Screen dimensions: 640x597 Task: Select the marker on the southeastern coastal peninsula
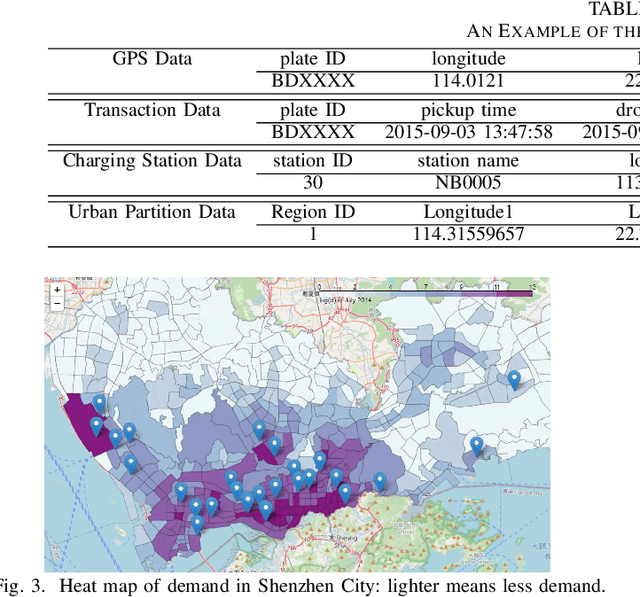[x=476, y=446]
